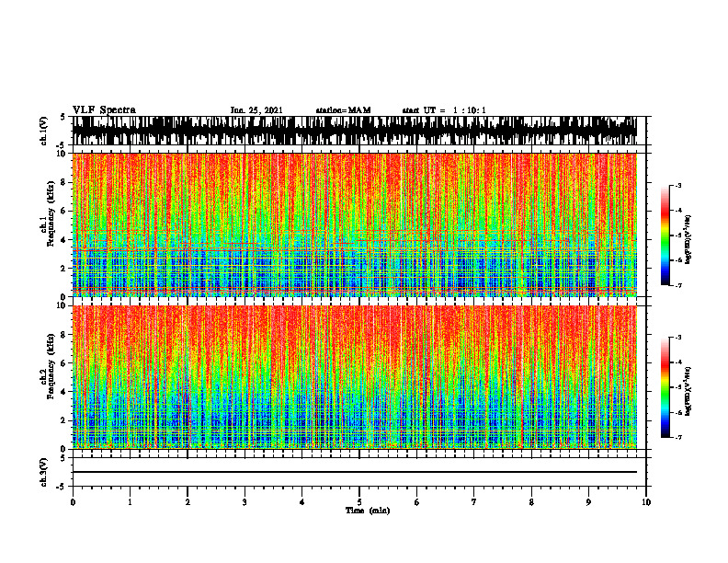Click the "-7" tick on ch.1 color bar
Image resolution: width=728 pixels, height=563 pixels.
pyautogui.click(x=678, y=285)
